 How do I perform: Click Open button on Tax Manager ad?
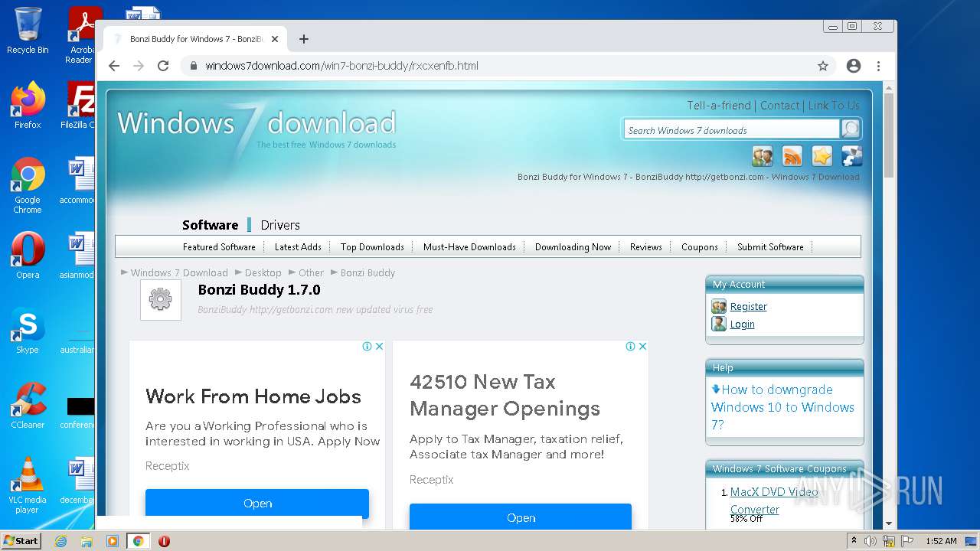click(521, 517)
